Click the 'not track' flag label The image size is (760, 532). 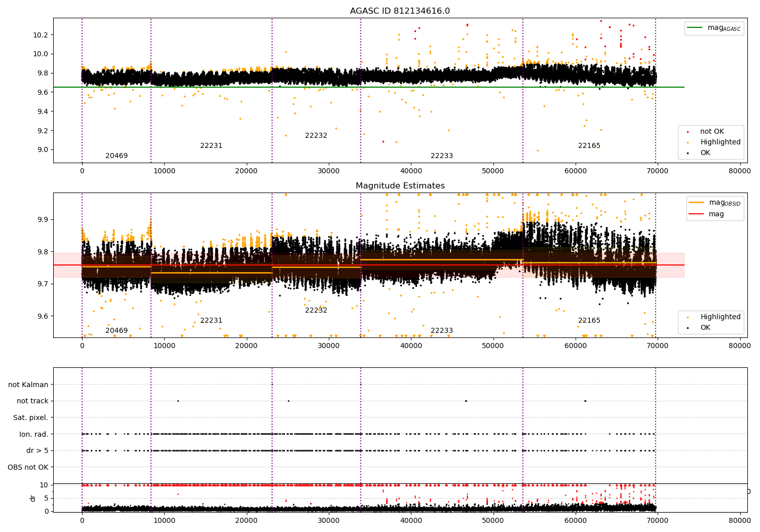point(32,401)
